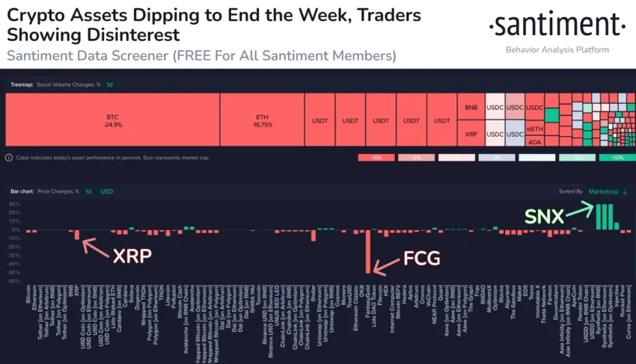636x364 pixels.
Task: Click the pink arrow next to XRP label
Action: point(96,247)
